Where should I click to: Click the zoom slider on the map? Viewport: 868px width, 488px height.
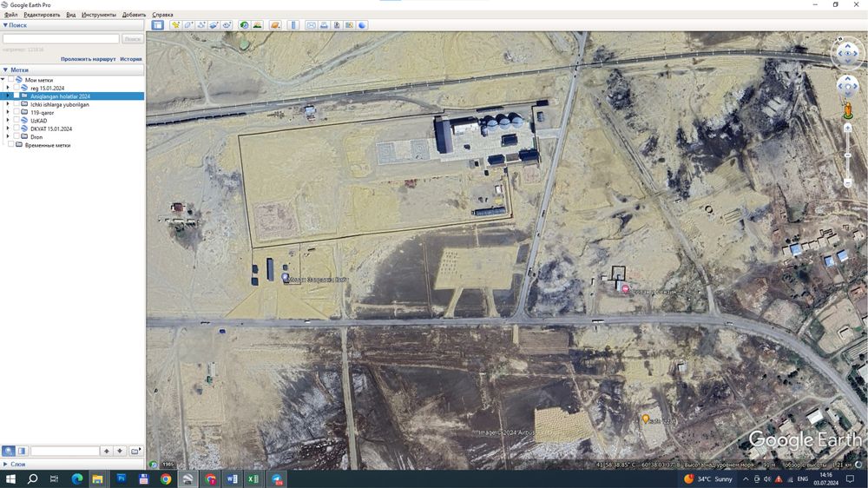pos(847,155)
